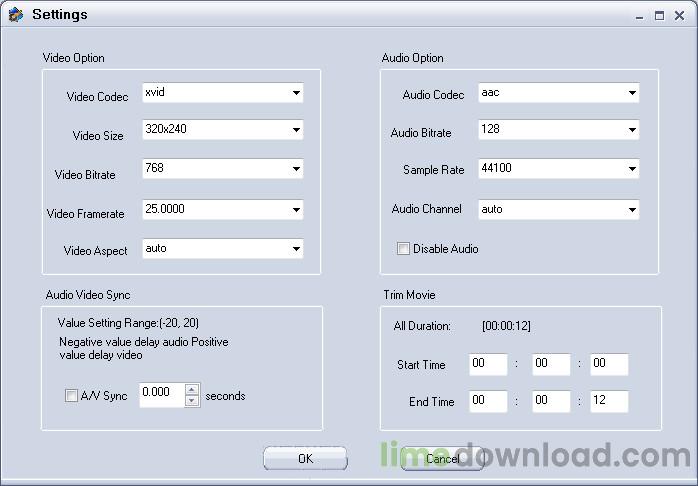Click the Start Time hours field
Viewport: 698px width, 486px height.
(488, 364)
